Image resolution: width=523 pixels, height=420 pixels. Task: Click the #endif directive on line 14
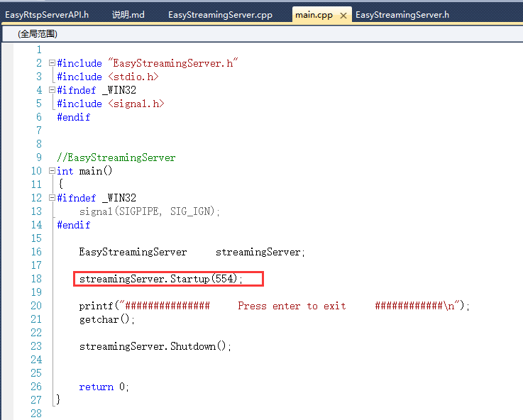click(x=73, y=225)
